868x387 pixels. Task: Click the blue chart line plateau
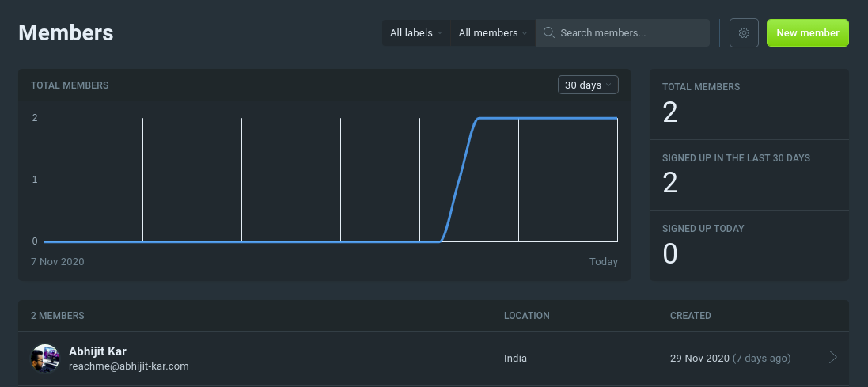click(548, 118)
